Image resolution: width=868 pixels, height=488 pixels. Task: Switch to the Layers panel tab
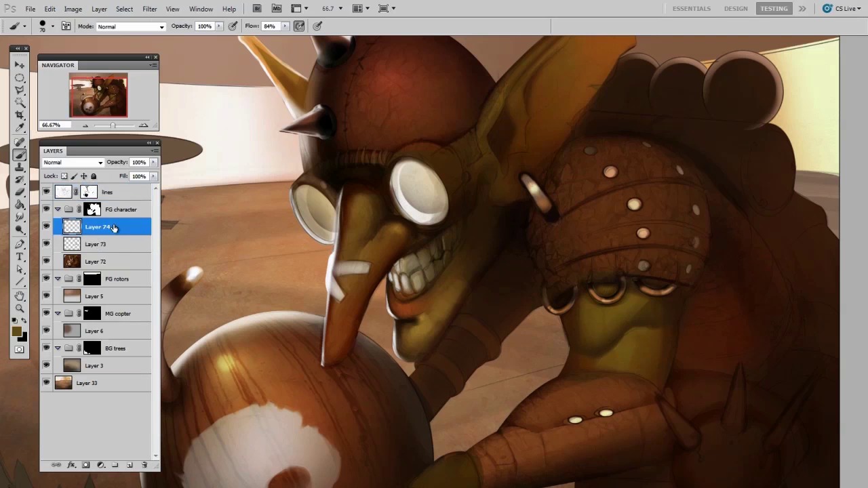(x=53, y=150)
